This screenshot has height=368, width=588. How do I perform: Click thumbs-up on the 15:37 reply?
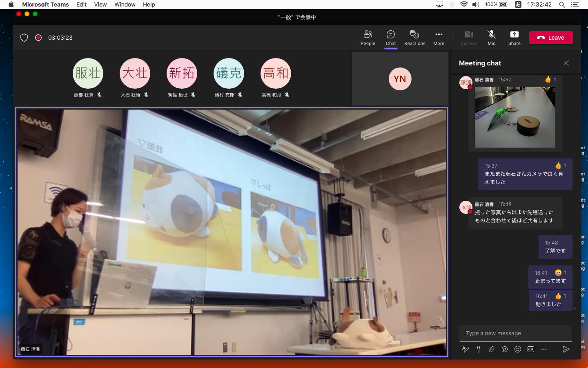tap(561, 166)
